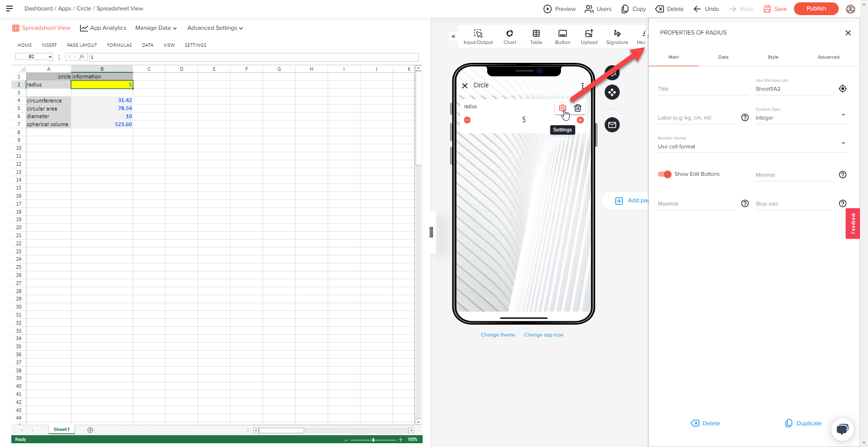Insert a Table element
This screenshot has height=447, width=868.
(536, 36)
